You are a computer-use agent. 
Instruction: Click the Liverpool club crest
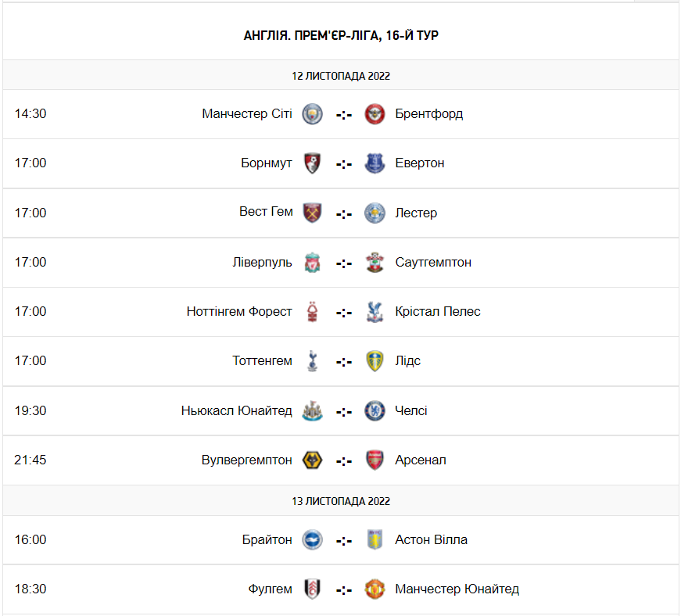pos(313,262)
